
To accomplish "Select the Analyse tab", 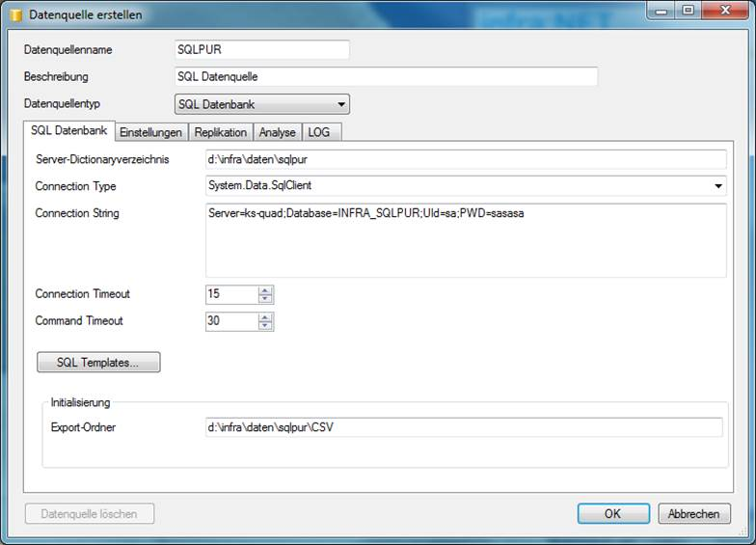I will 277,132.
